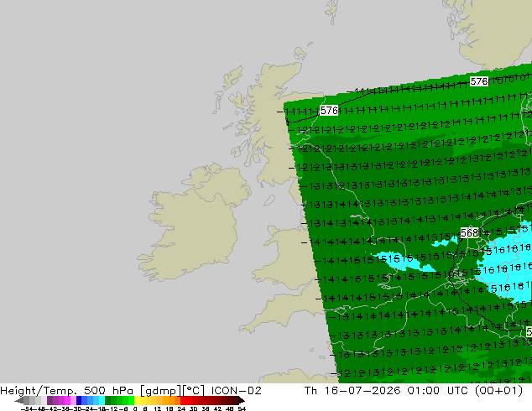The image size is (532, 411).
Task: Click the date '16-07-2026' in the caption
Action: pos(362,391)
